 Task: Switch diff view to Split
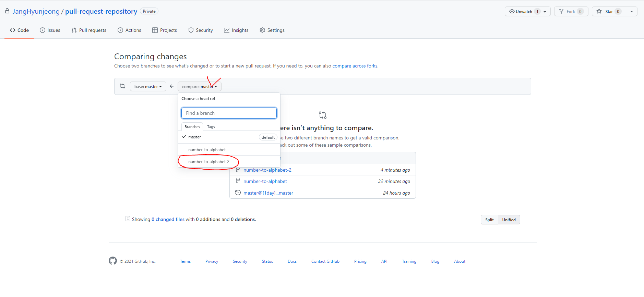[489, 220]
